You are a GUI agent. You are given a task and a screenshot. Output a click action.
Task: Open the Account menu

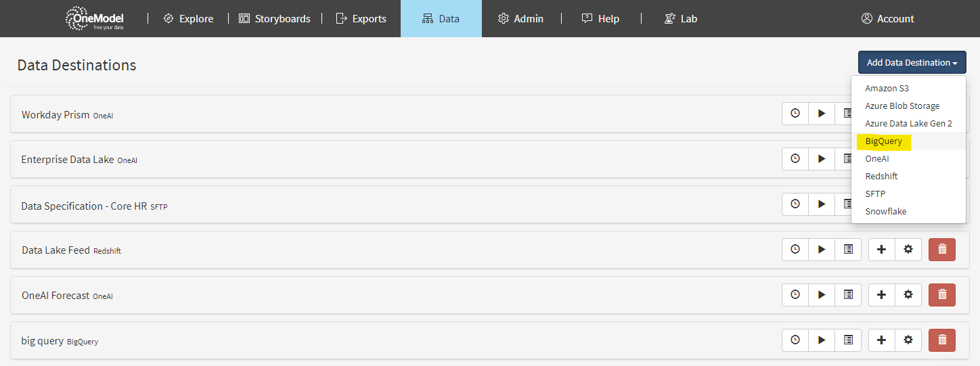point(887,18)
